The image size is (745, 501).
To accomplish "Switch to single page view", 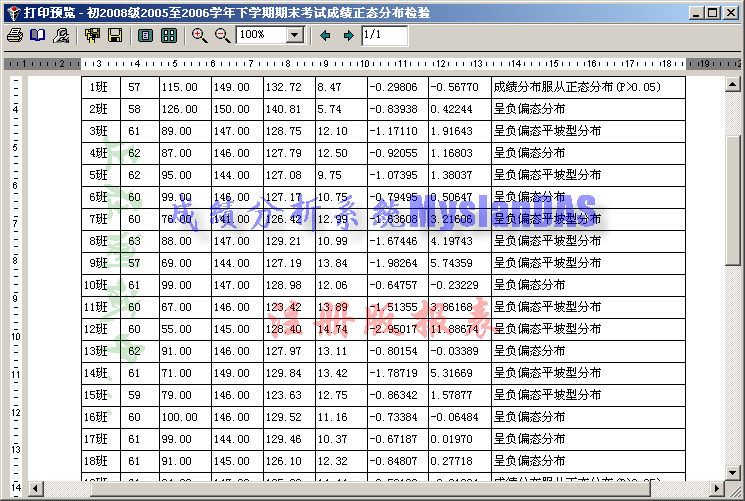I will click(146, 35).
